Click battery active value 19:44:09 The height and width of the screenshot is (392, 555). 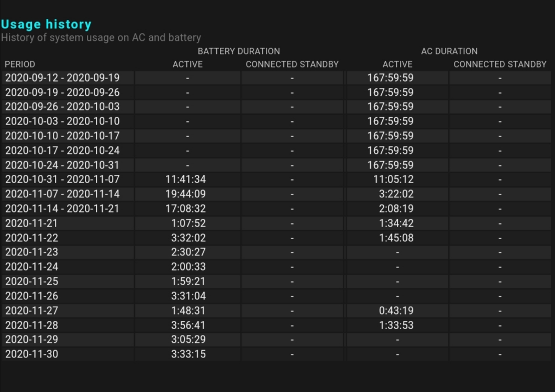tap(185, 194)
